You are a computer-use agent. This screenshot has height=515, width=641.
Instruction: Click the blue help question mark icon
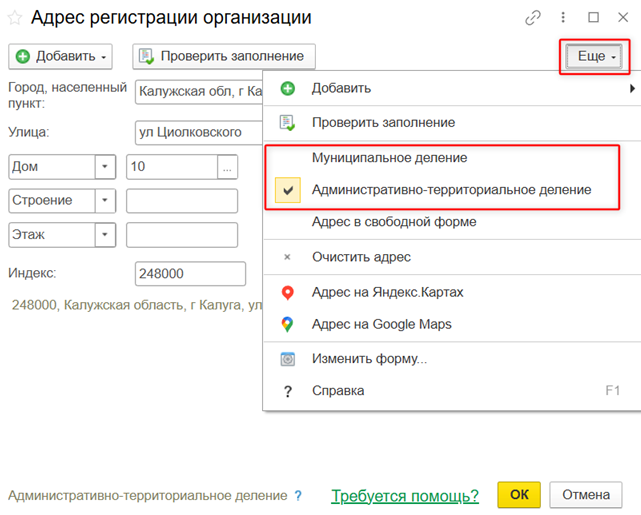(298, 495)
